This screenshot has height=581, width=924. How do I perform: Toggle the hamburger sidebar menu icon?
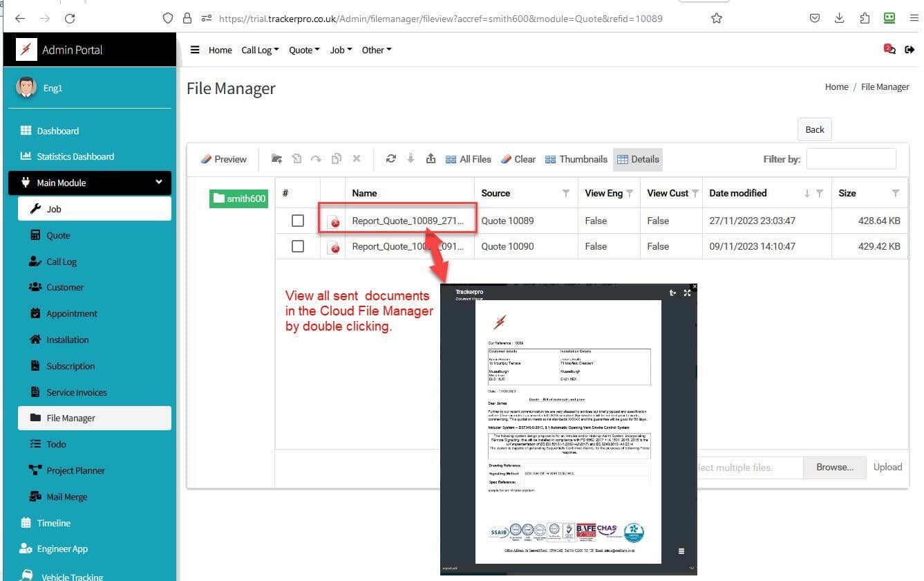click(x=195, y=50)
